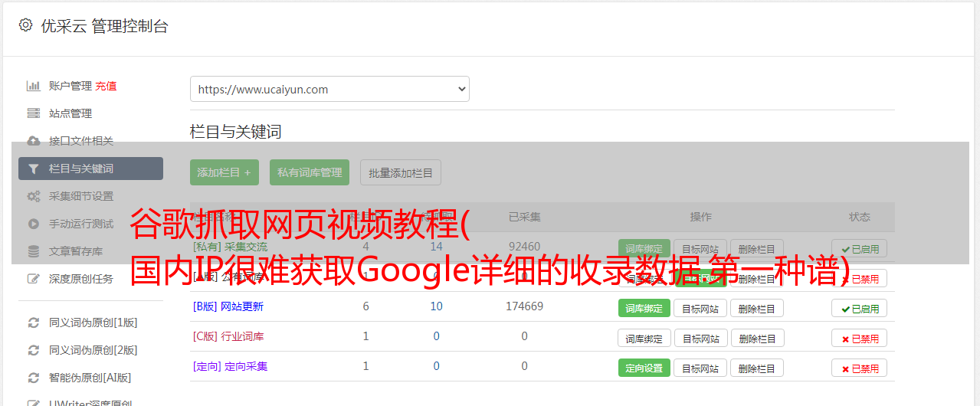Click 目标网站 for the 定向采集 row
Screen dimensions: 980x406
700,368
